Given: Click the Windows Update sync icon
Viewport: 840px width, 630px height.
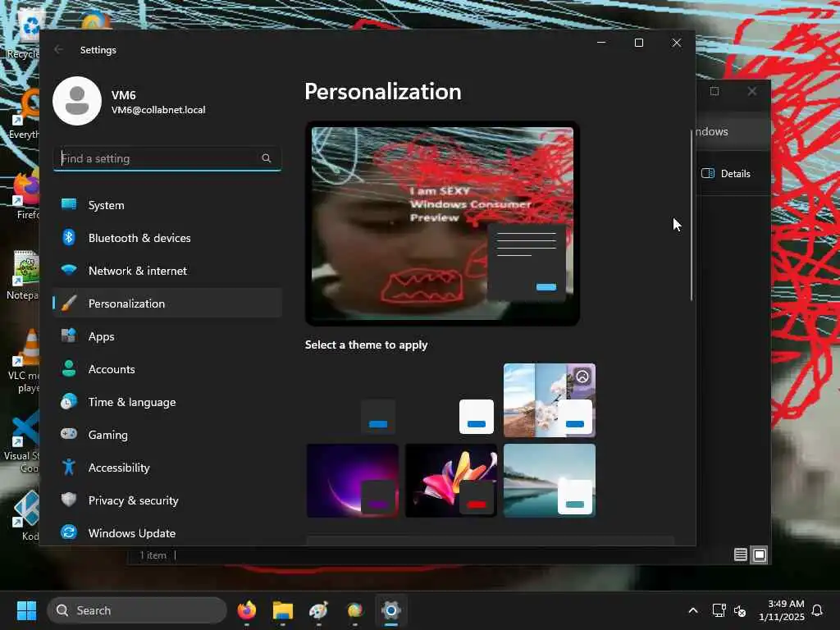Looking at the screenshot, I should coord(69,532).
